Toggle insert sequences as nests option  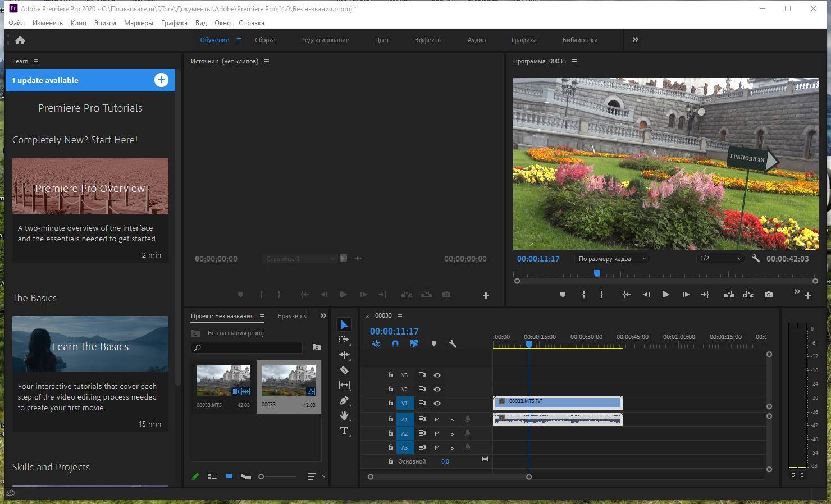tap(376, 343)
